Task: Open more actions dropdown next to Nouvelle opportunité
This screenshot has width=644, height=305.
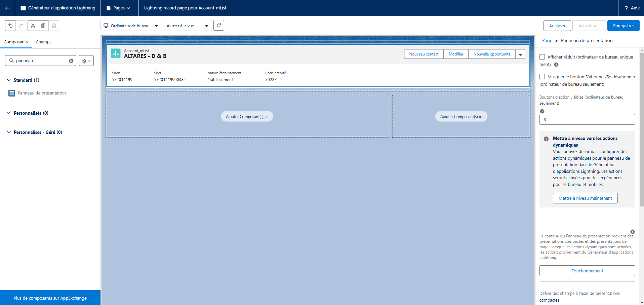Action: (x=520, y=54)
